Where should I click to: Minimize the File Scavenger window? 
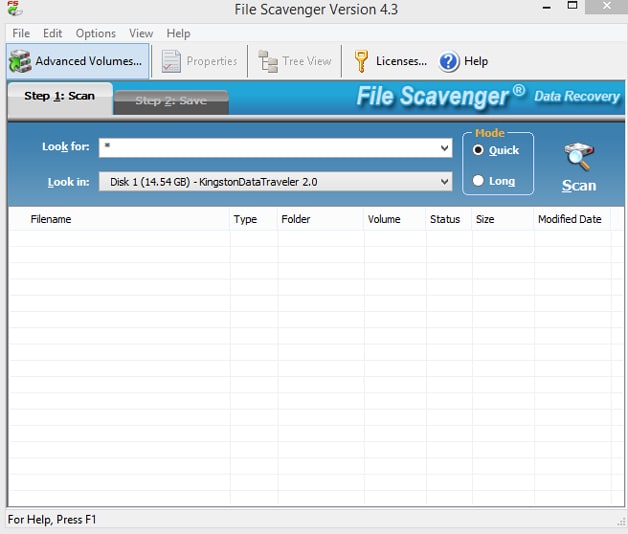tap(547, 7)
